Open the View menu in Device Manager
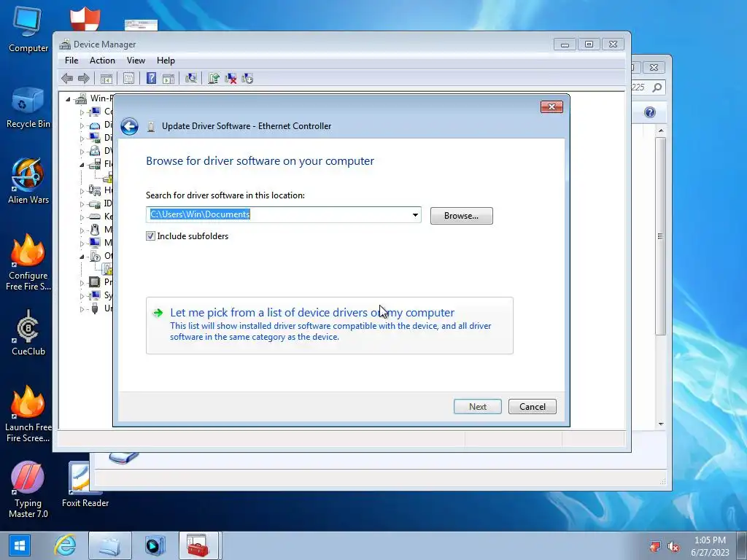The image size is (747, 560). [x=136, y=61]
